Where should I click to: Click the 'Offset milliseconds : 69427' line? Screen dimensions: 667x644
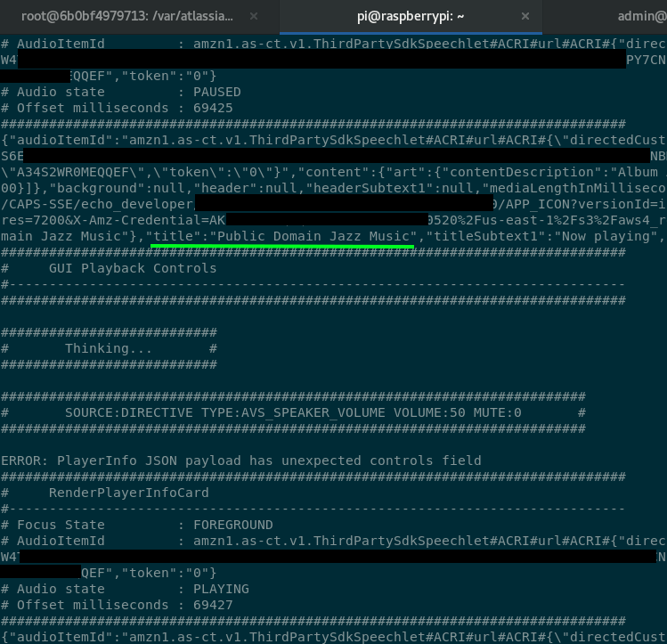pyautogui.click(x=117, y=605)
